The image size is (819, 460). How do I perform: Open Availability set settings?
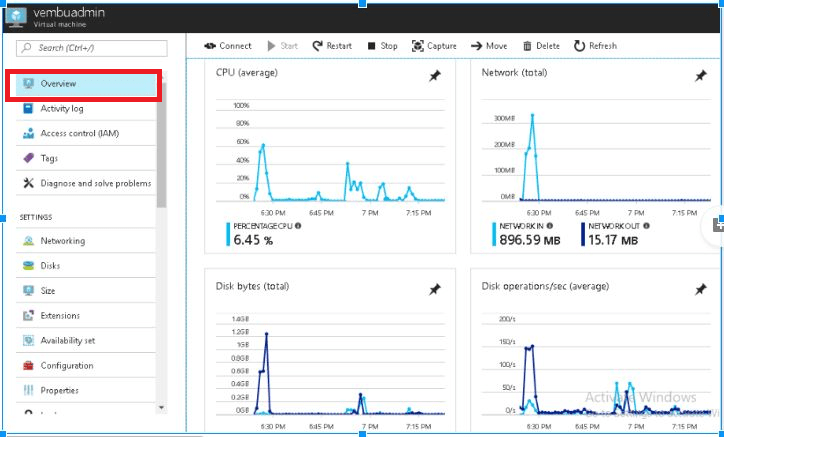point(86,341)
